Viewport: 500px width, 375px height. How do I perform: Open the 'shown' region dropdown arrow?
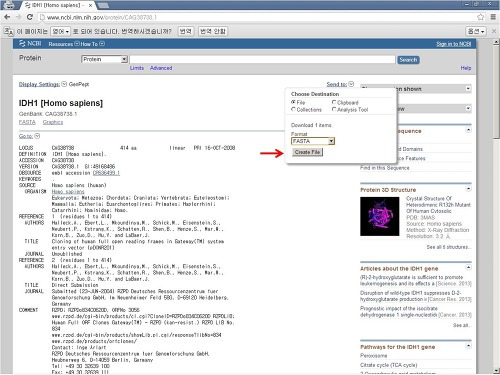[468, 89]
